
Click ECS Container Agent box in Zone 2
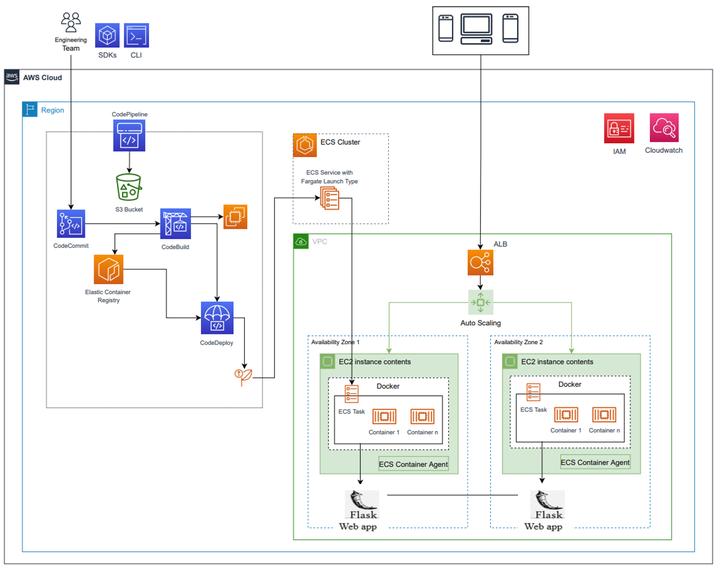595,462
